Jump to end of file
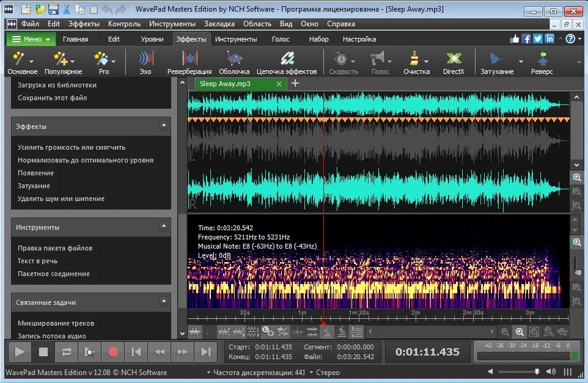This screenshot has width=588, height=383. pyautogui.click(x=206, y=352)
